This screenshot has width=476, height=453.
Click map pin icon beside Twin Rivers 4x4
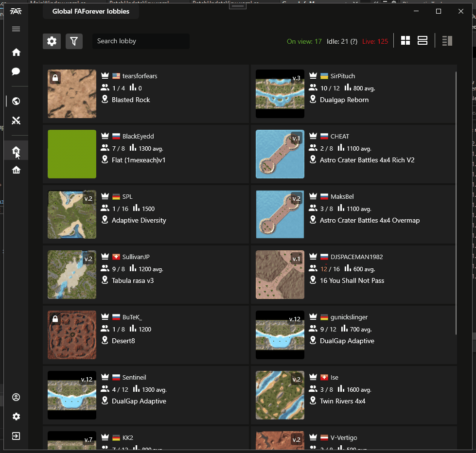[x=313, y=401]
